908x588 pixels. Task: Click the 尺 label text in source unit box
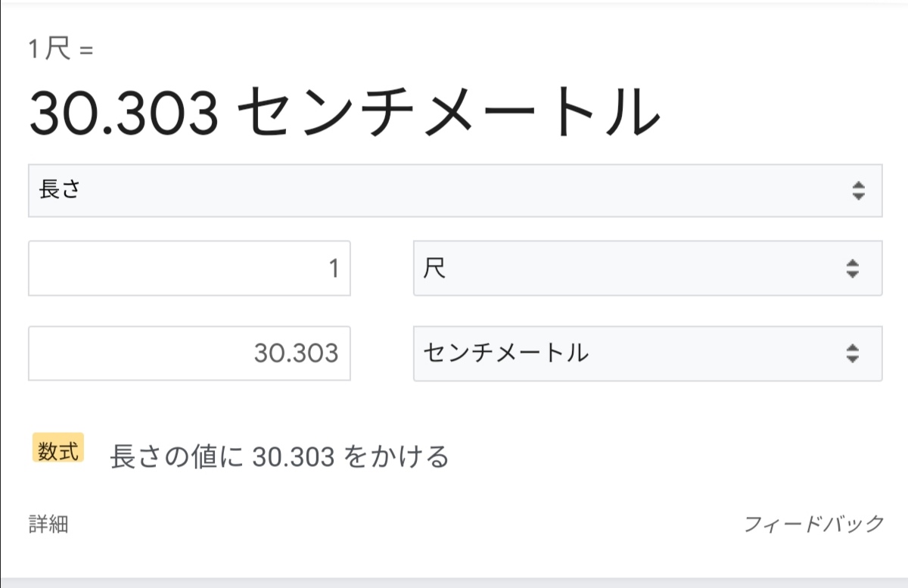[x=434, y=269]
